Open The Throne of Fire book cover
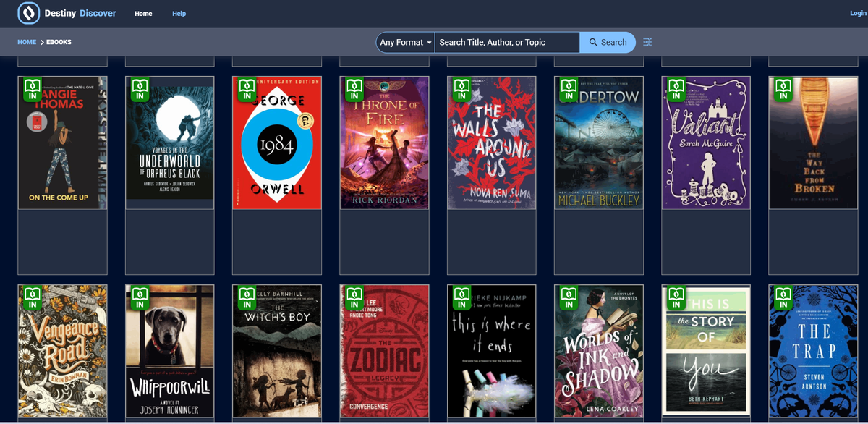This screenshot has height=424, width=868. pos(384,143)
